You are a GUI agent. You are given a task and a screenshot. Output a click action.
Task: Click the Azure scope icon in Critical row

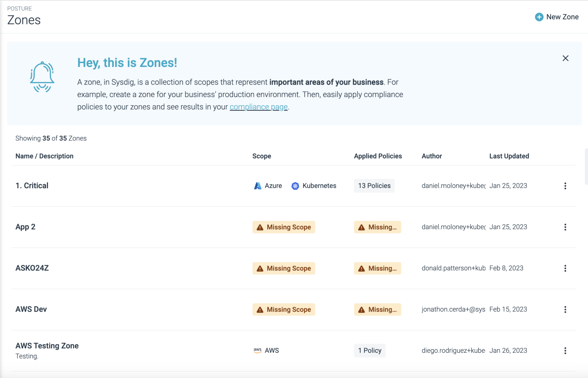(258, 186)
